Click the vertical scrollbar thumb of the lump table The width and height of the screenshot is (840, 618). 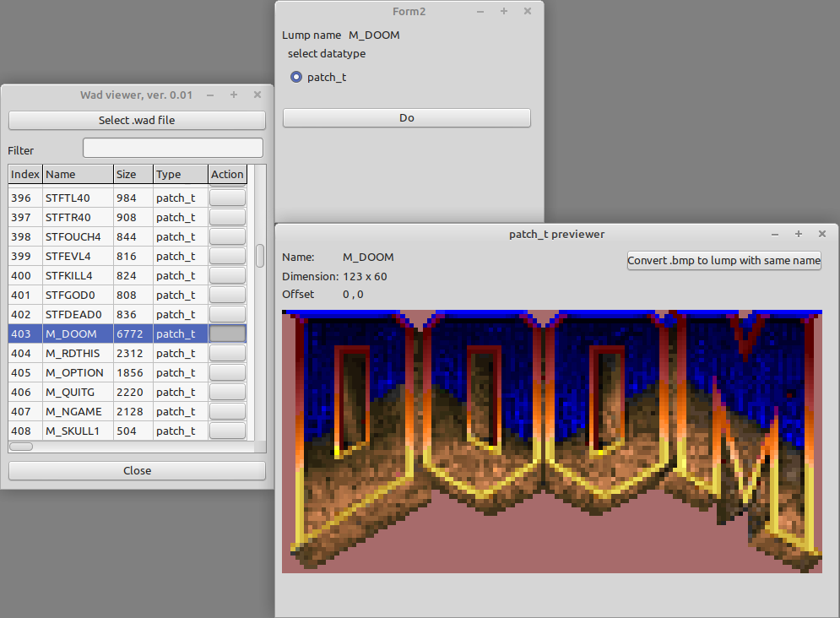pos(260,256)
